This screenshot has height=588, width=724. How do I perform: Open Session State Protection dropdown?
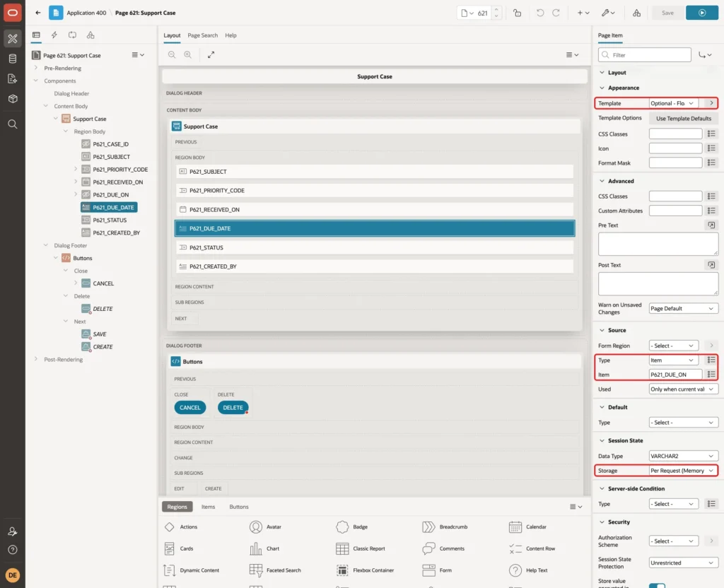[x=683, y=563]
